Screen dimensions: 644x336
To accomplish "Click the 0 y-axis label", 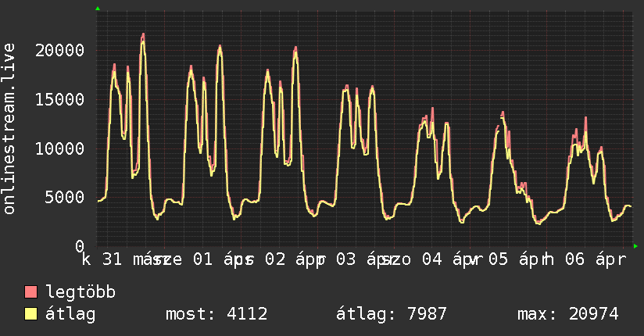I will (x=80, y=246).
